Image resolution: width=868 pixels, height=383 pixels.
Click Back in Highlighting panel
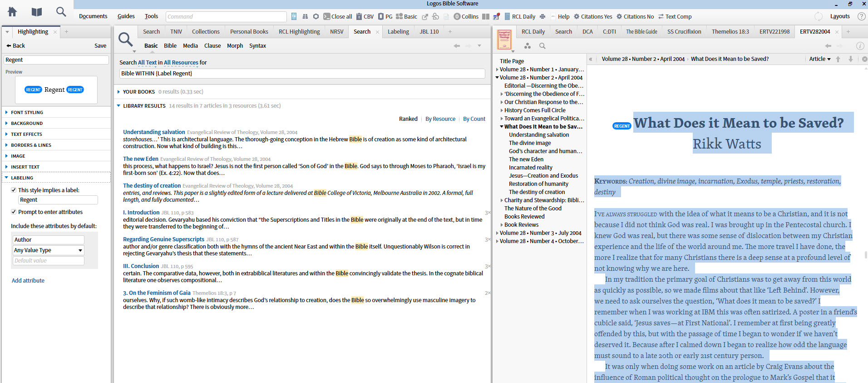pyautogui.click(x=16, y=46)
